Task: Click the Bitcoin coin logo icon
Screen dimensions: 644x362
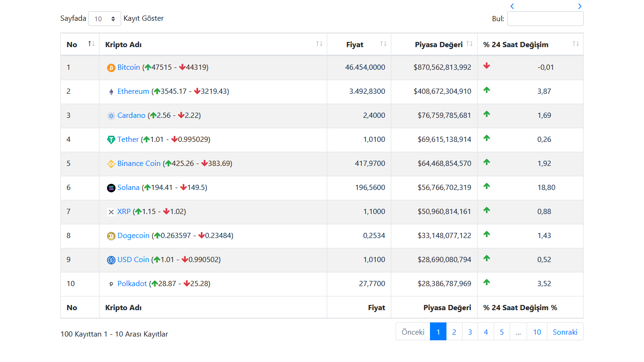Action: point(111,68)
